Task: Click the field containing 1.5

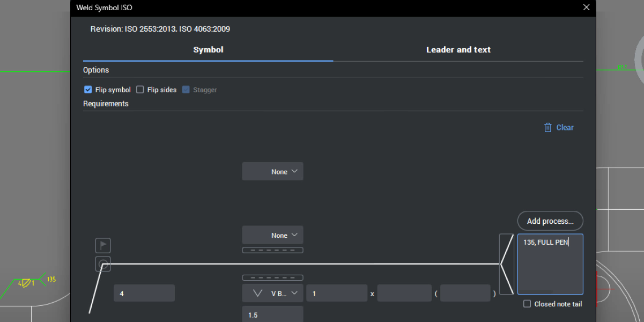Action: pos(272,314)
